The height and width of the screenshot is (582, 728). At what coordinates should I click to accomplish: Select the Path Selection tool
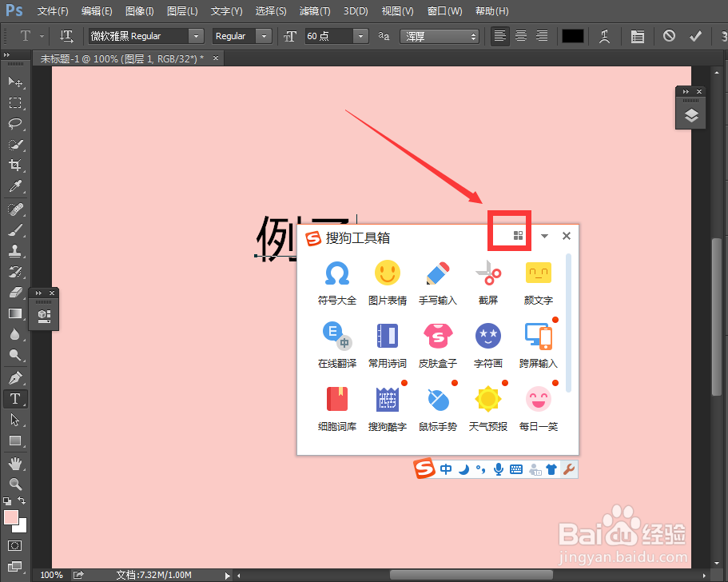point(15,420)
